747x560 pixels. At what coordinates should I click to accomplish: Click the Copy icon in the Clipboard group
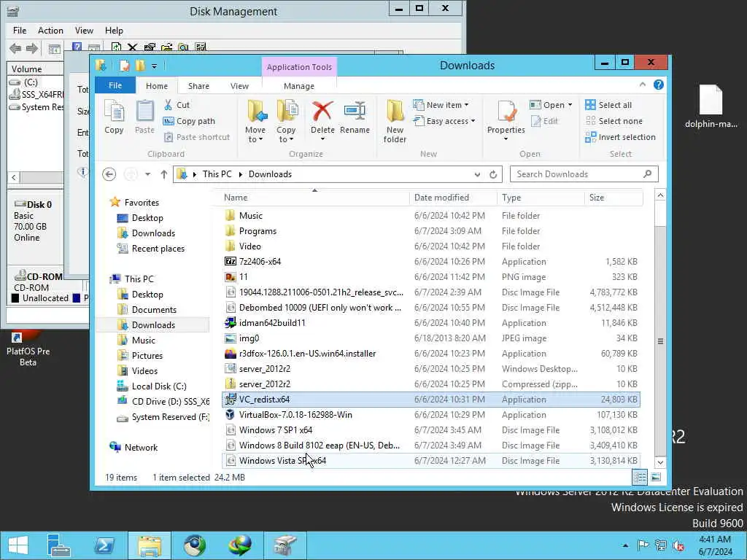pyautogui.click(x=114, y=117)
